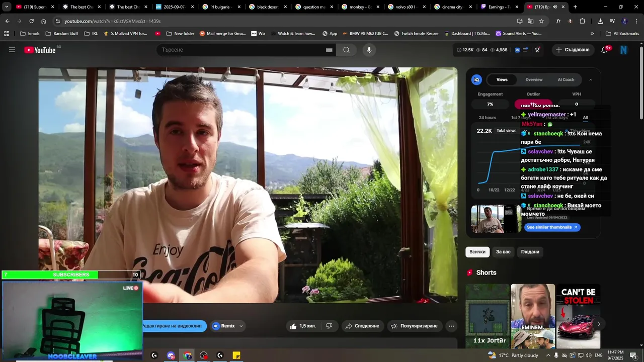Viewport: 644px width, 362px height.
Task: Go back in browser history
Action: 7,21
